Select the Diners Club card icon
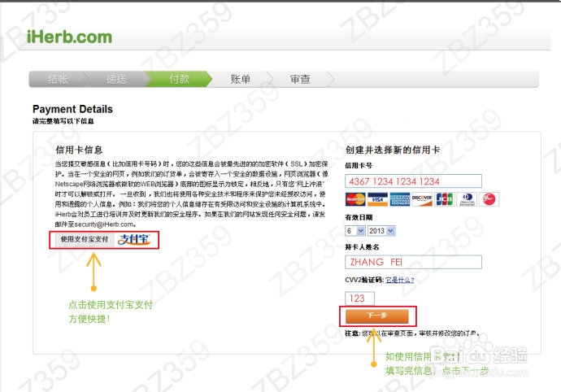The height and width of the screenshot is (392, 561). (467, 199)
